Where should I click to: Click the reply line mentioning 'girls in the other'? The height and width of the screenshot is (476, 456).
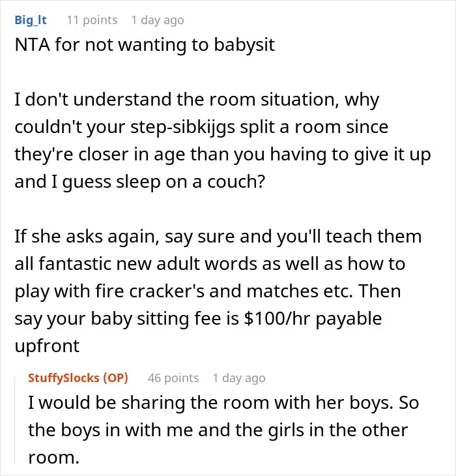(218, 430)
